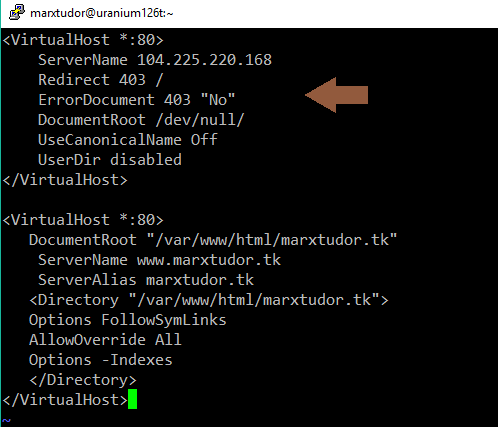Click the ServerName 104.225.220.168 line

pos(155,60)
